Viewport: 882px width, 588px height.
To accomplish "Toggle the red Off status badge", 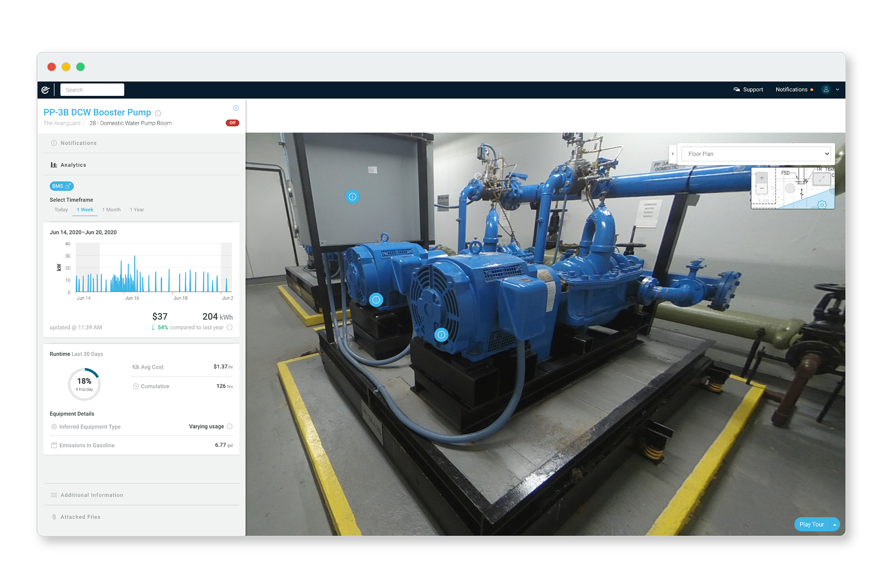I will pyautogui.click(x=232, y=123).
